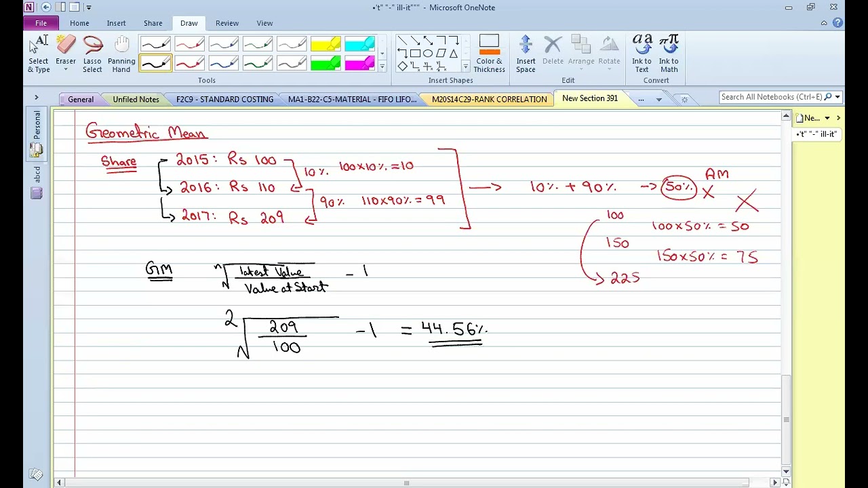Open the View ribbon tab
Screen dimensions: 868x488
(264, 23)
